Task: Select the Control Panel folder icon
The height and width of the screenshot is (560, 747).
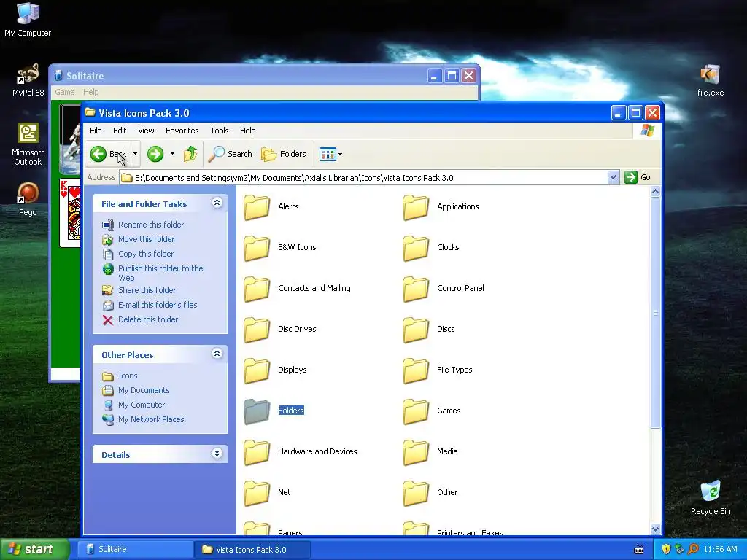Action: coord(417,289)
